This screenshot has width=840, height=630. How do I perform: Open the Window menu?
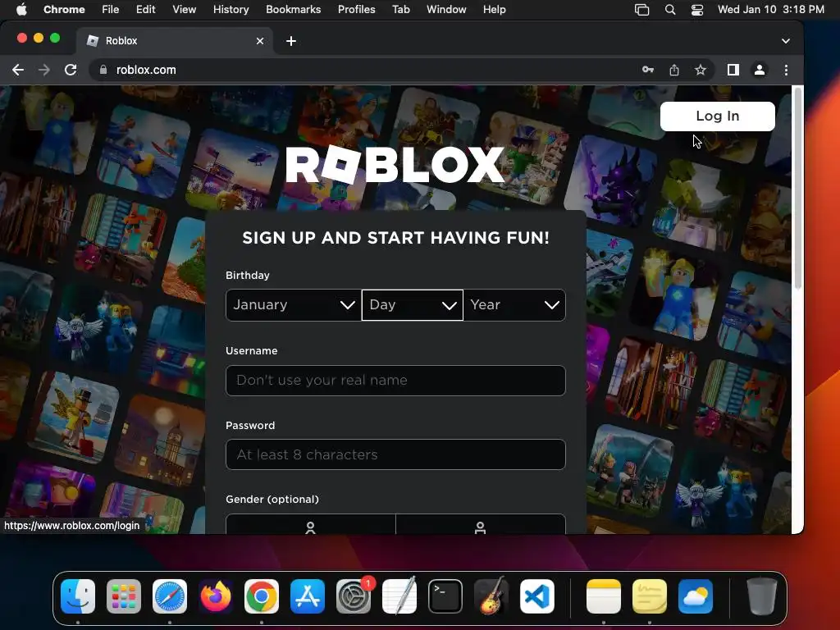446,9
